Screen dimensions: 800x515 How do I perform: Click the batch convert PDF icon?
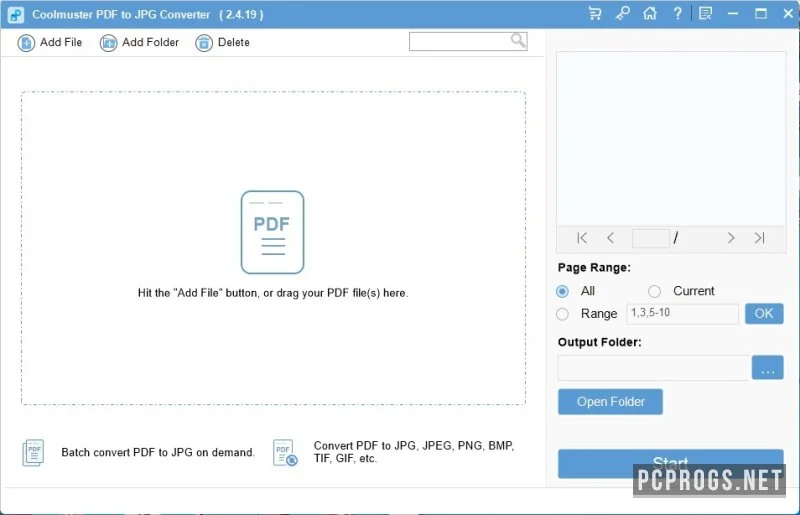34,452
